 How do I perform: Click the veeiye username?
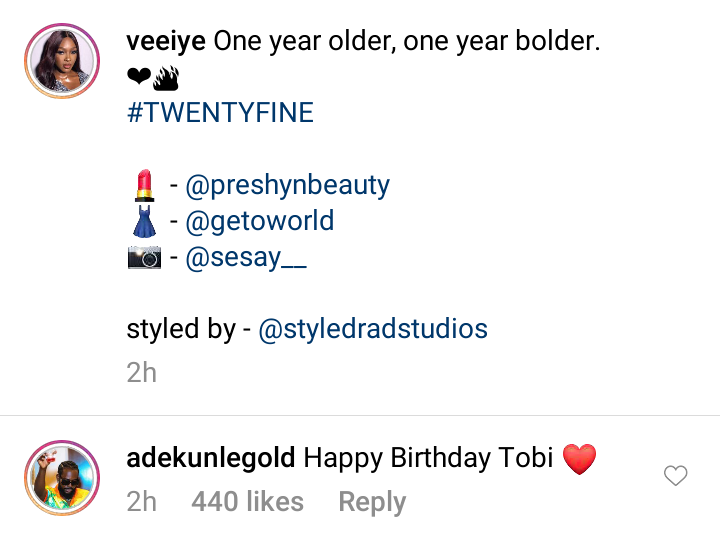click(167, 43)
